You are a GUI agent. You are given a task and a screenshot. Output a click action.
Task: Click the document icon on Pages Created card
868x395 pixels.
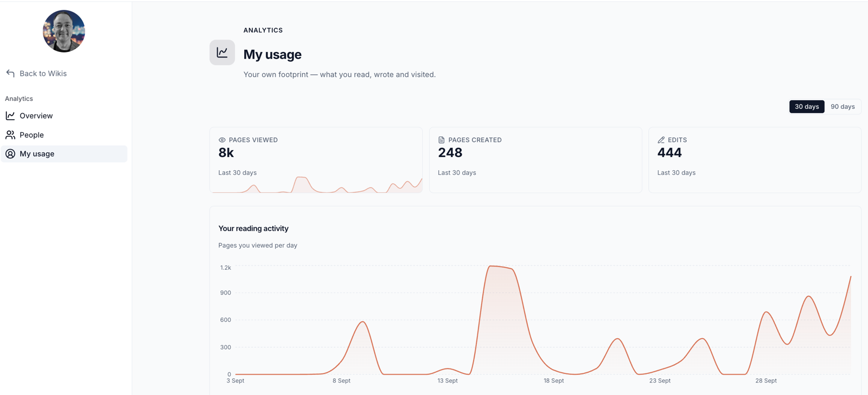pyautogui.click(x=442, y=140)
